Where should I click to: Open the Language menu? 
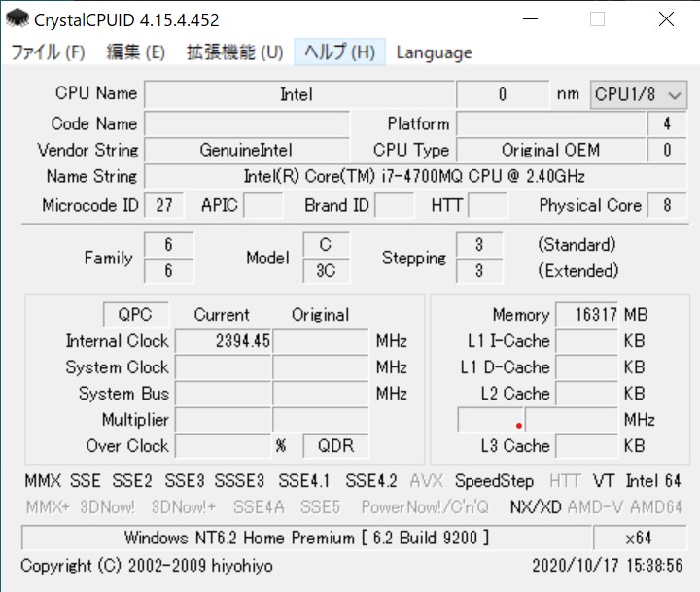434,52
